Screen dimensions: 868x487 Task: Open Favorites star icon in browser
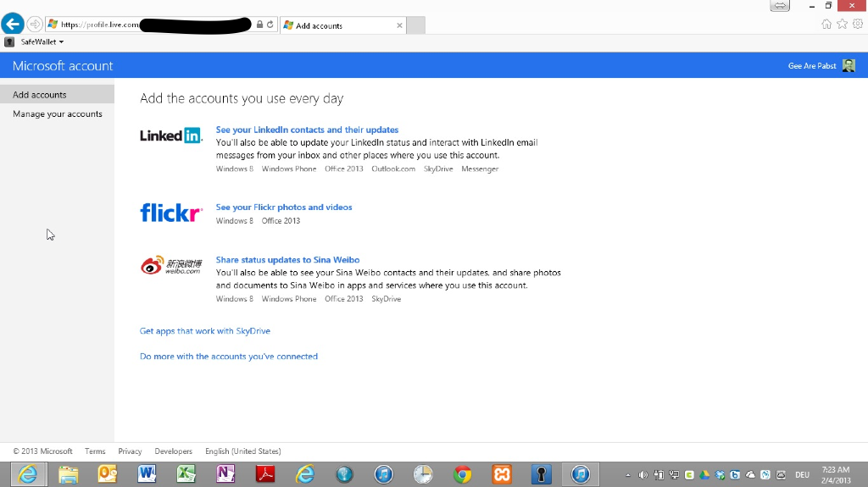click(842, 24)
